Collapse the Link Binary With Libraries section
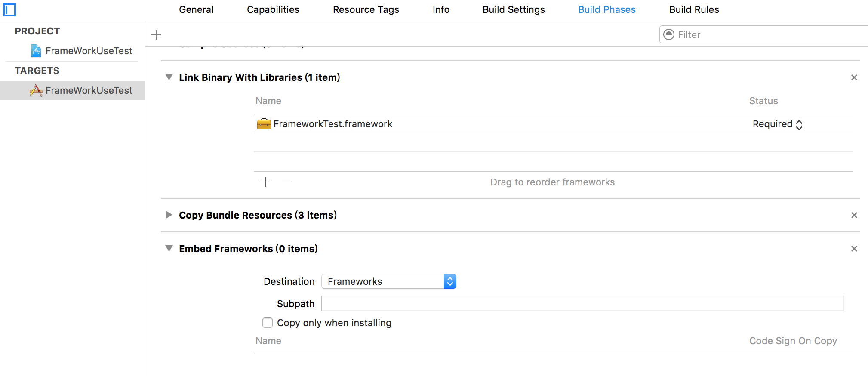868x376 pixels. click(169, 77)
